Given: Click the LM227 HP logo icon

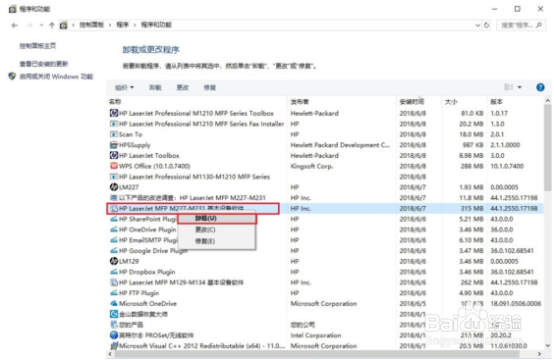Looking at the screenshot, I should (x=114, y=187).
